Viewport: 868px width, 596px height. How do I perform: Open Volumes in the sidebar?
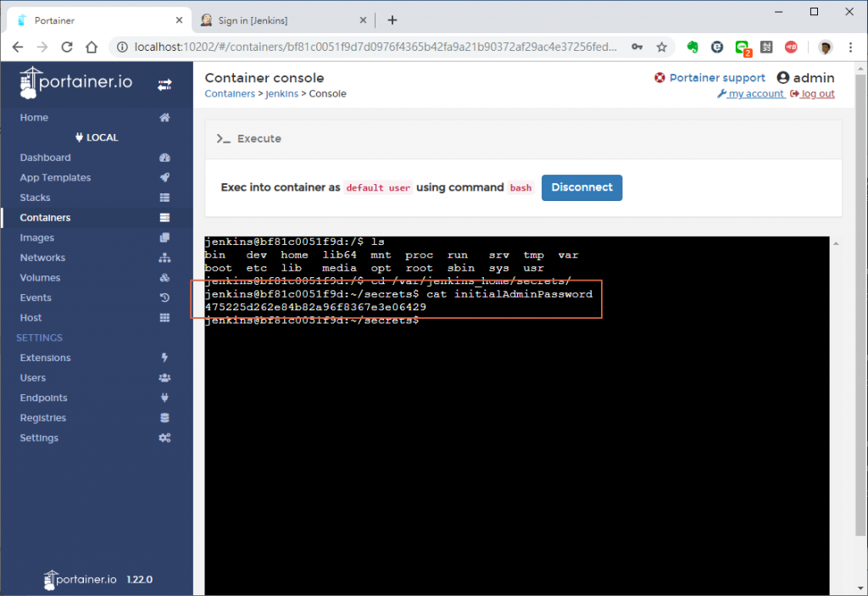click(97, 277)
